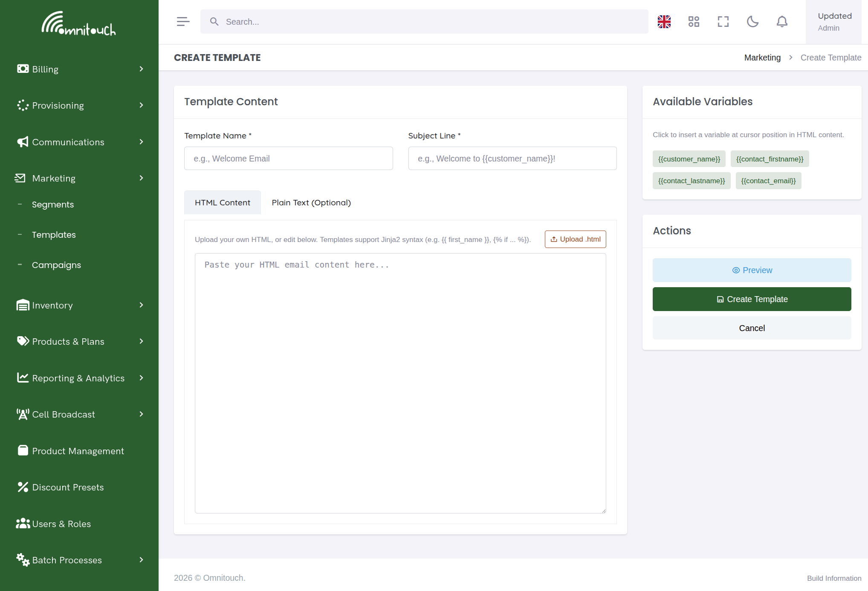Expand the Products & Plans chevron
Screen dimensions: 868x591
click(x=142, y=341)
